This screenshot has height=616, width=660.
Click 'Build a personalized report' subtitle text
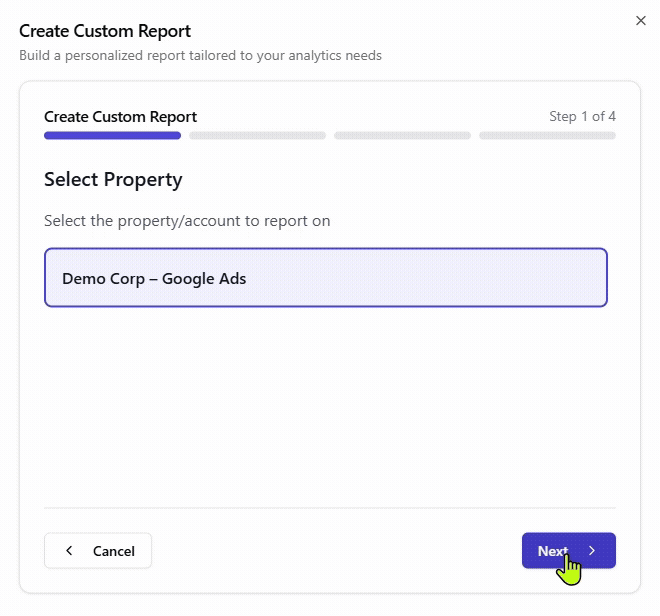(x=200, y=56)
